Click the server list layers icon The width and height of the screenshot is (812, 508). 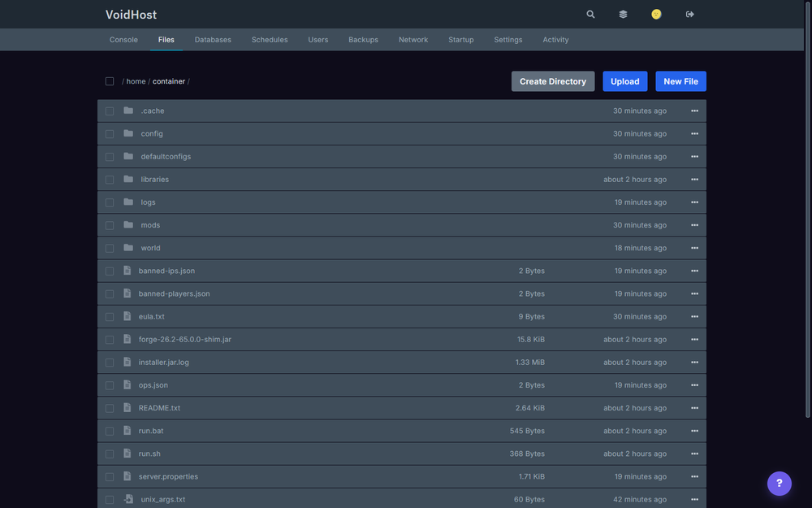point(623,15)
